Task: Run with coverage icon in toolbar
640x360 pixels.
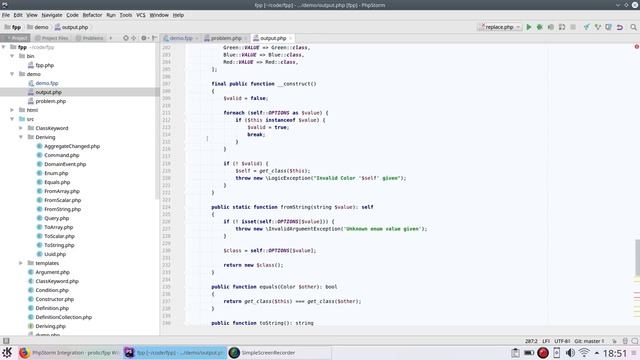Action: tap(551, 27)
